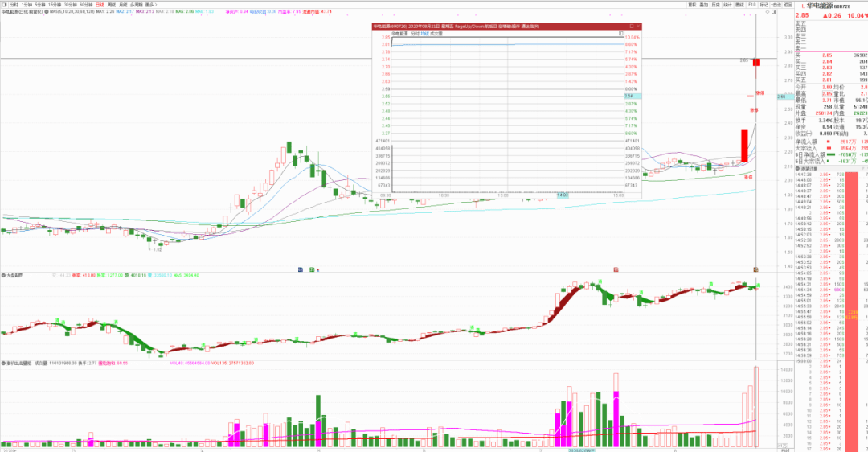Click the red info marker on the main chart's bottom axis
The width and height of the screenshot is (868, 452).
616,269
